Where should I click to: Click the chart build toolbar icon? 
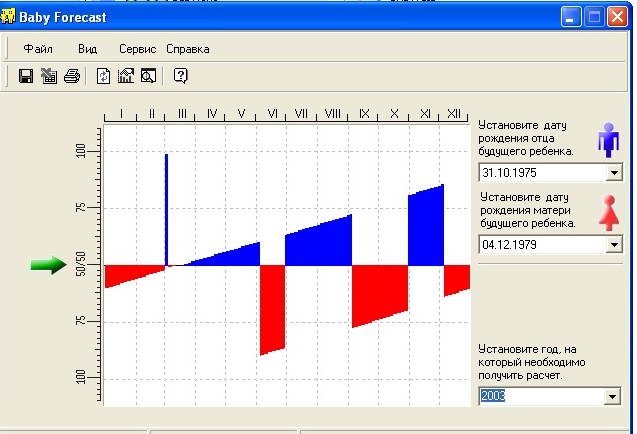pyautogui.click(x=125, y=76)
